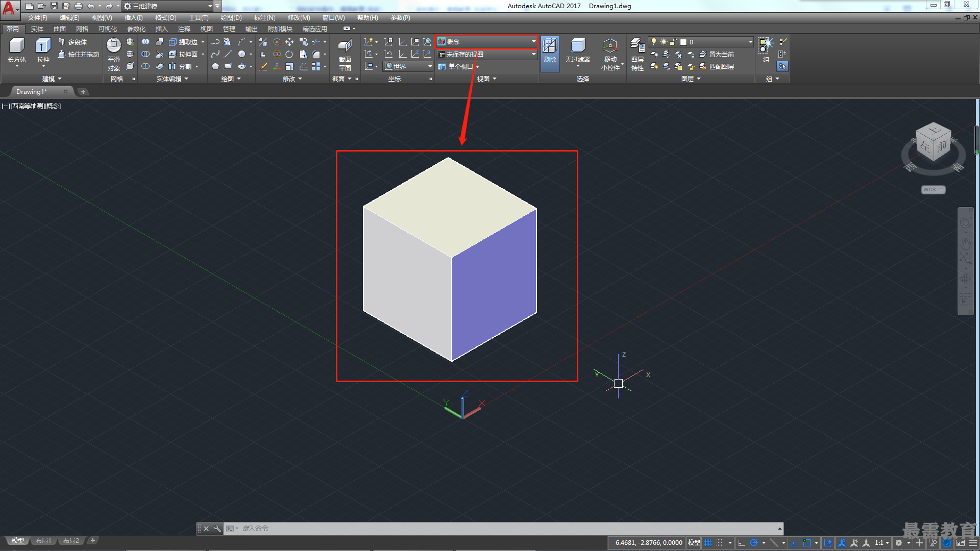Toggle grid display in status bar
Viewport: 980px width, 551px height.
click(708, 543)
